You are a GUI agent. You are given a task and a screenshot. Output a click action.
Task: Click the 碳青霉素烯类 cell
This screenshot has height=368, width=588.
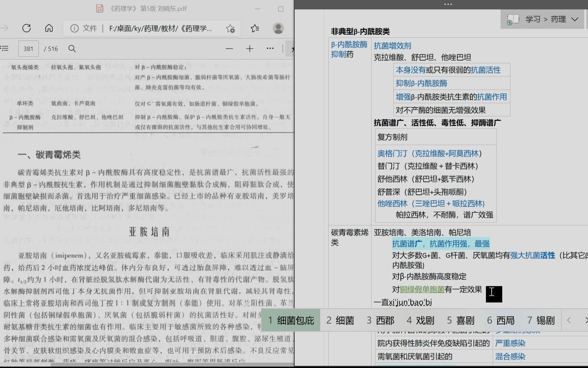click(x=350, y=237)
